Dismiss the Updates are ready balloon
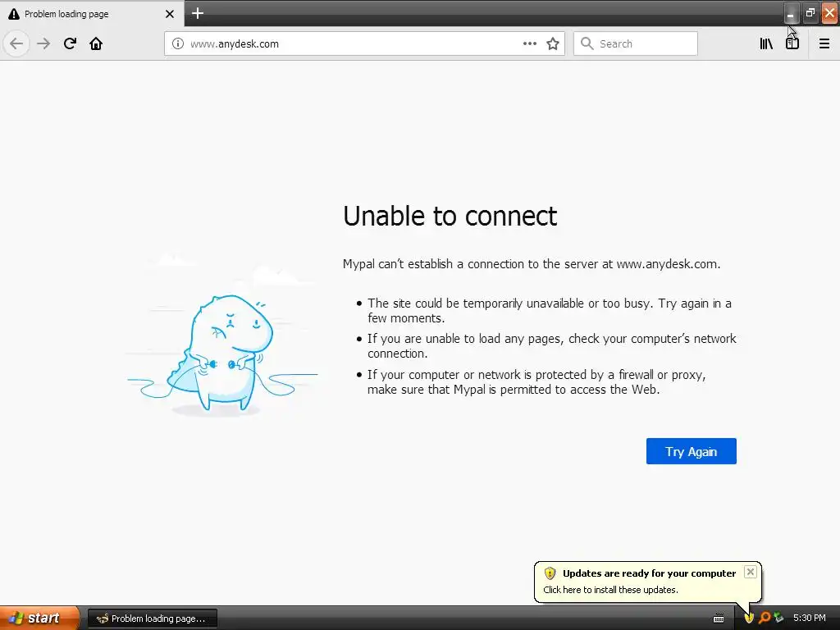 click(751, 572)
